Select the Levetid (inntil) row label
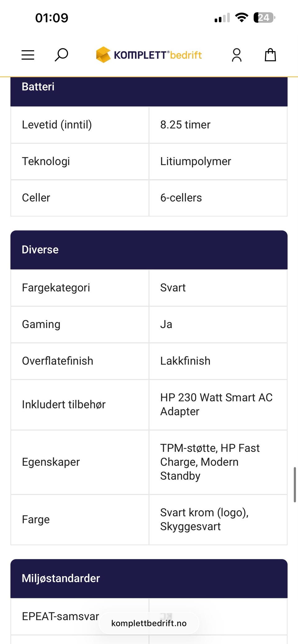The height and width of the screenshot is (644, 298). pos(57,125)
